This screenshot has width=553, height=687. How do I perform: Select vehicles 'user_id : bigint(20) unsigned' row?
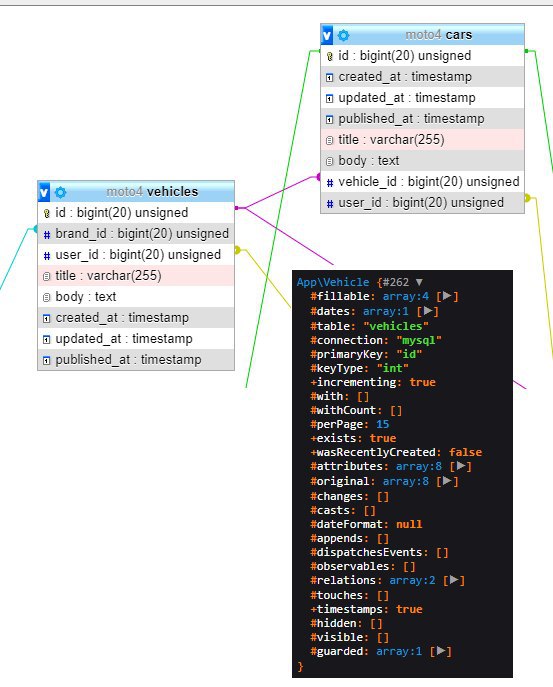[x=136, y=255]
